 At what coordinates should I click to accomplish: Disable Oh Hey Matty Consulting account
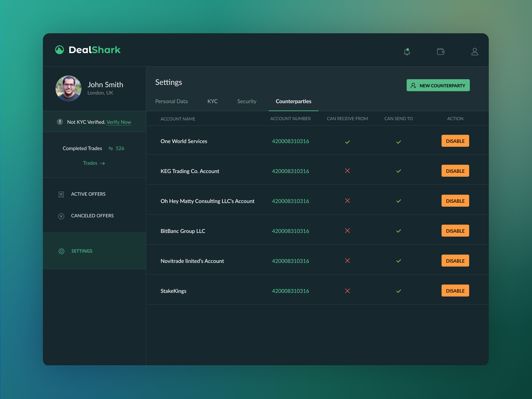455,201
